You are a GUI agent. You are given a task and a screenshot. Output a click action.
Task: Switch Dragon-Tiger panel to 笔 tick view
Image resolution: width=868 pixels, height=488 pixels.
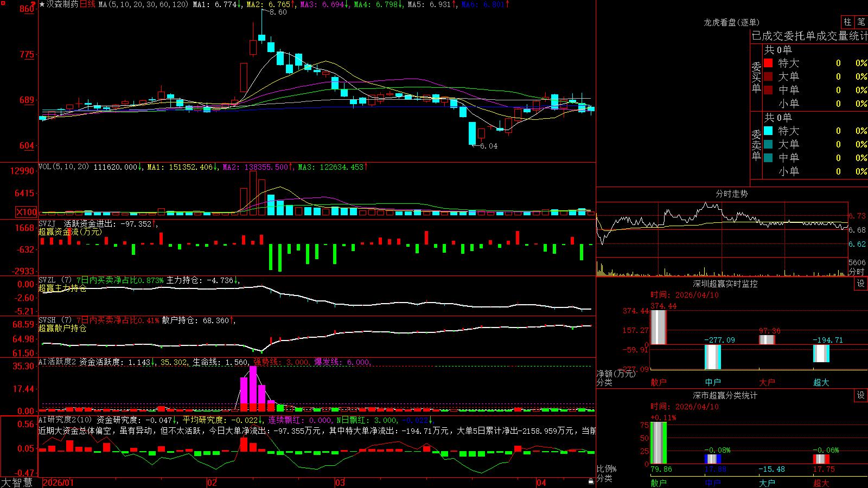861,22
